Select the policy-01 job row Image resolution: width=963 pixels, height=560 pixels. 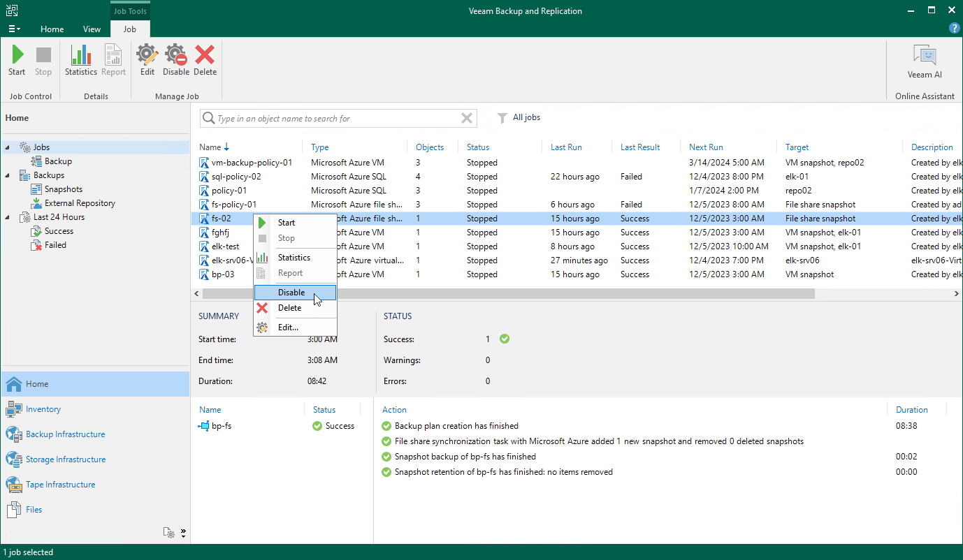[x=577, y=191]
